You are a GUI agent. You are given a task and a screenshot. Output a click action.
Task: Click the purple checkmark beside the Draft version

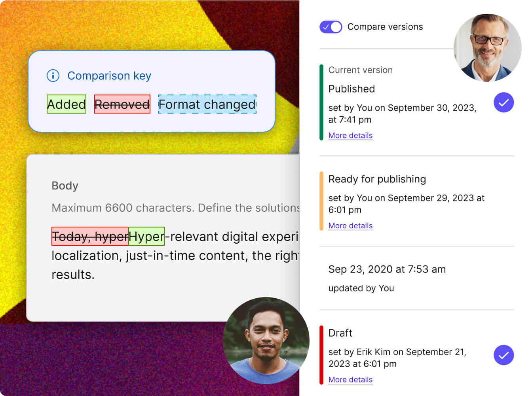click(503, 355)
